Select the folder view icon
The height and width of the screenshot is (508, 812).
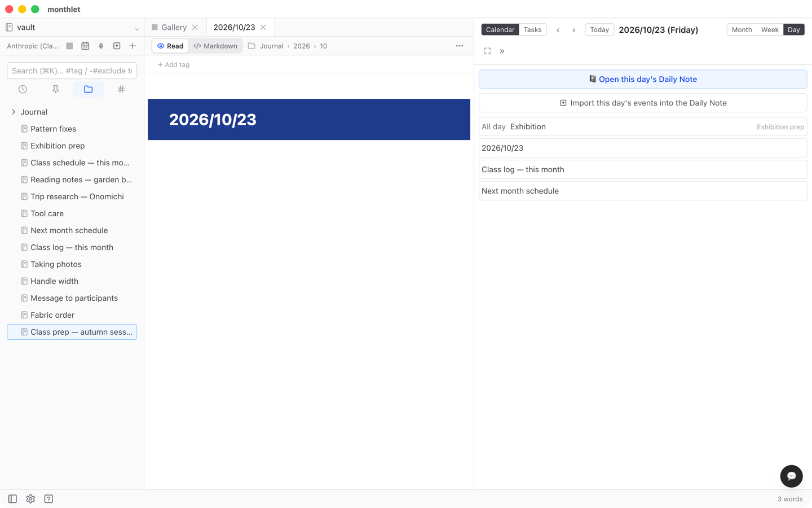point(89,89)
